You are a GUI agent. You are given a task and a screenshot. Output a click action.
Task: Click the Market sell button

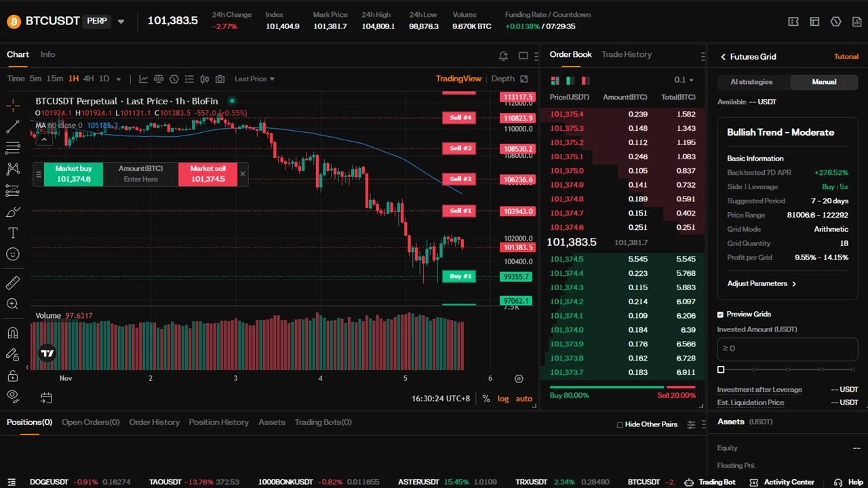(x=208, y=174)
